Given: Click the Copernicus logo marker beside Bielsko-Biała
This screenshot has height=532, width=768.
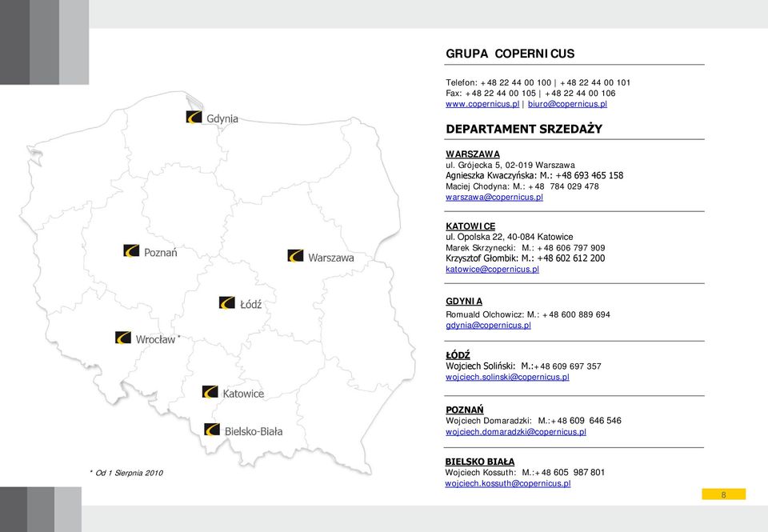Looking at the screenshot, I should [x=212, y=430].
